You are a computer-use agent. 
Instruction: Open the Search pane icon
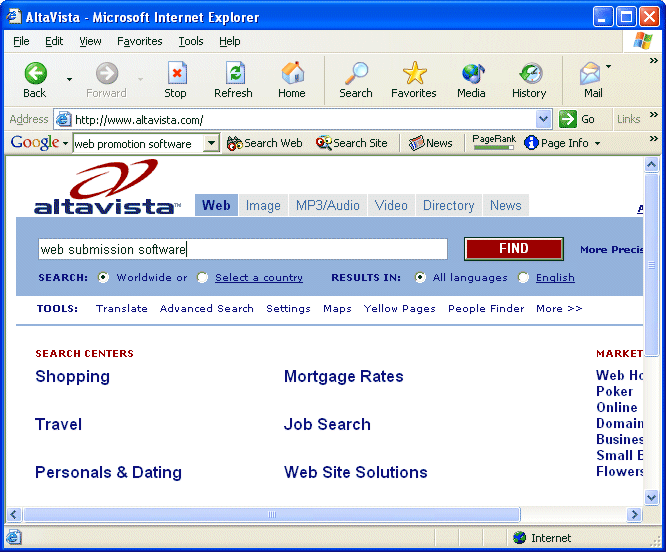356,81
